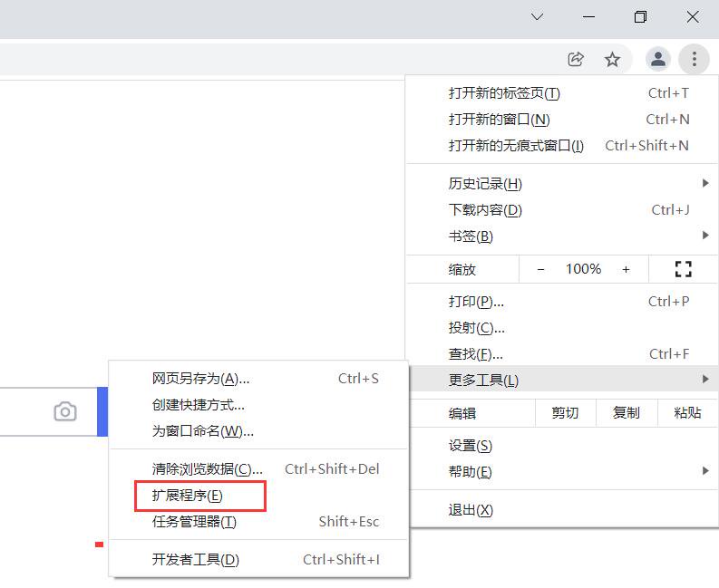Open 任务管理器(T) in the submenu
719x588 pixels.
(x=258, y=522)
